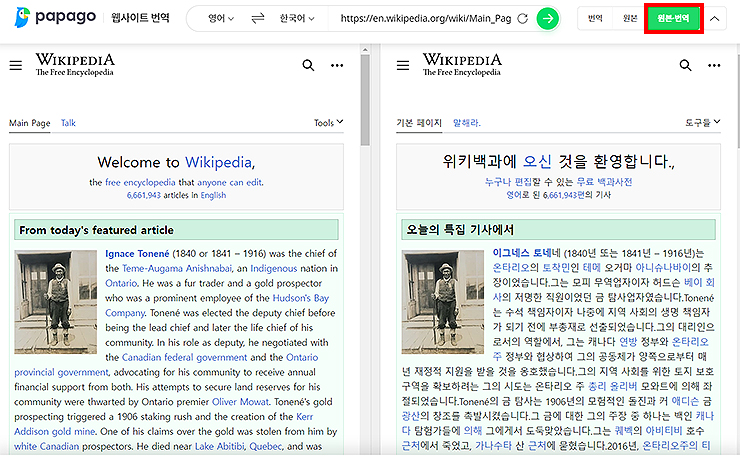Open the Lake Abitibi link
This screenshot has height=466, width=740.
[219, 446]
